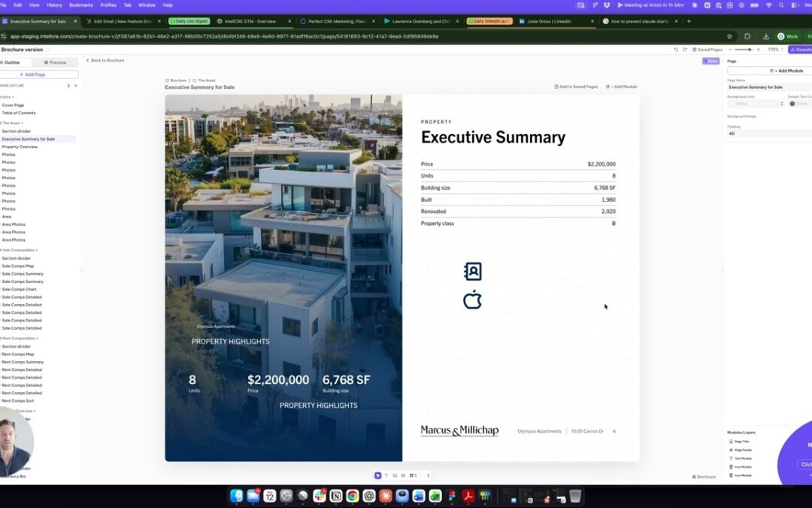Bookmark page with the star icon

pyautogui.click(x=729, y=36)
